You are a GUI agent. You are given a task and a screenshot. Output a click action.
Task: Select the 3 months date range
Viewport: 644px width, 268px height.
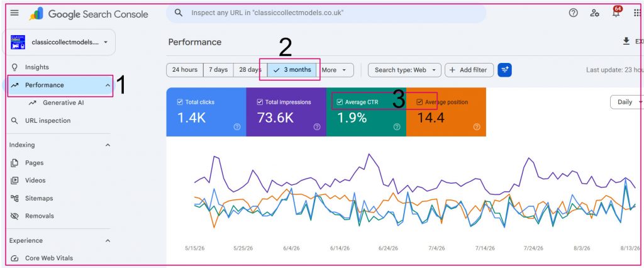point(292,70)
